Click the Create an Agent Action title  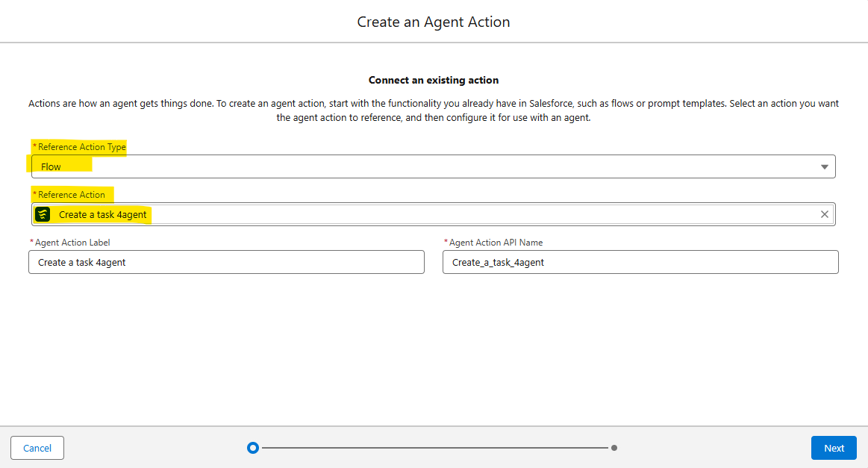(434, 22)
